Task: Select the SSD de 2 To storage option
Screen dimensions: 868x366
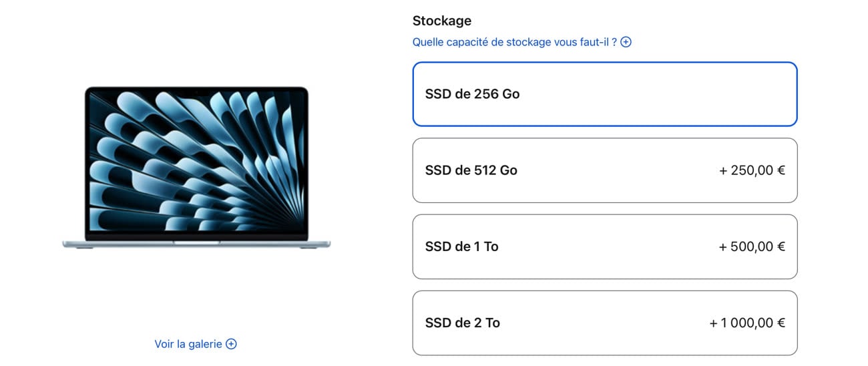Action: 604,323
